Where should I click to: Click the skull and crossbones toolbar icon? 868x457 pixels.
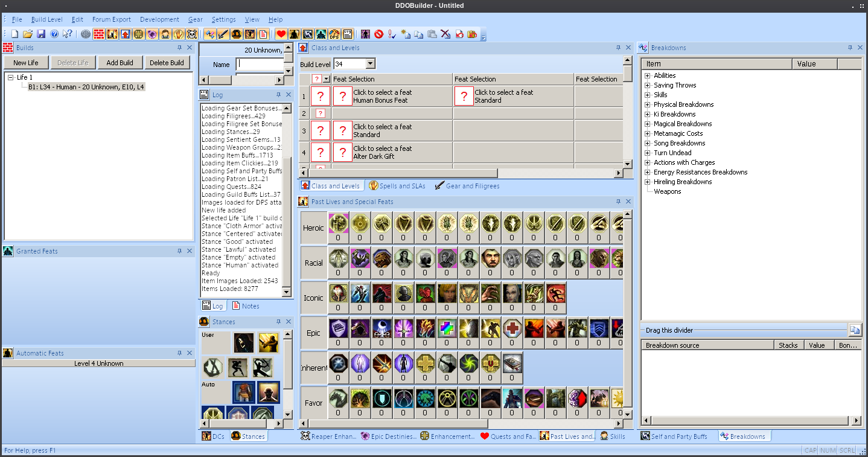192,34
